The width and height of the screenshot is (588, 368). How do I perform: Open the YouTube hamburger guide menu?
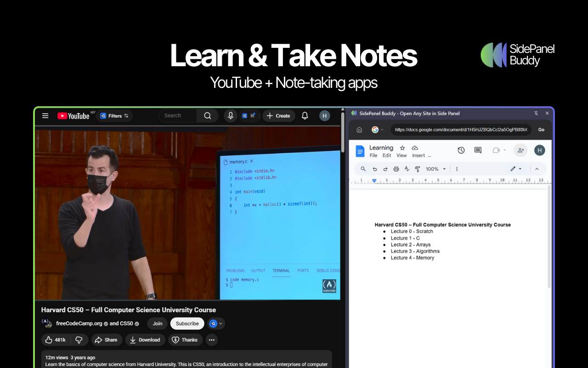tap(45, 116)
